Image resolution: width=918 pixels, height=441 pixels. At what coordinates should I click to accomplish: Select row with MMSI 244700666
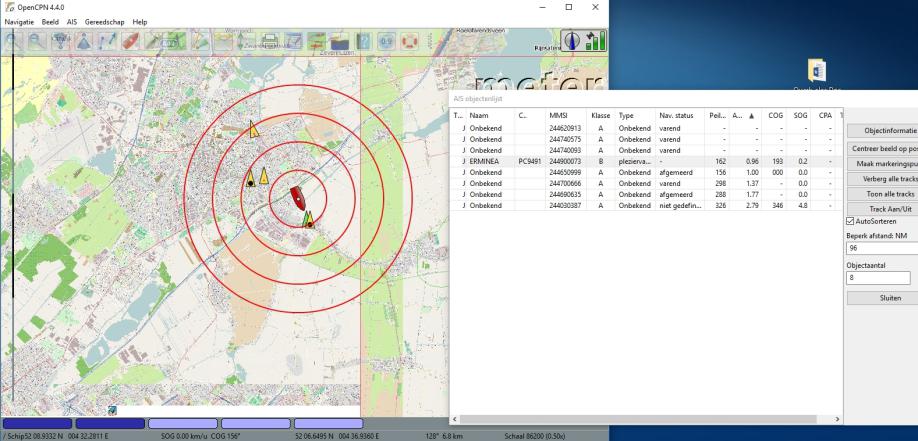(646, 183)
